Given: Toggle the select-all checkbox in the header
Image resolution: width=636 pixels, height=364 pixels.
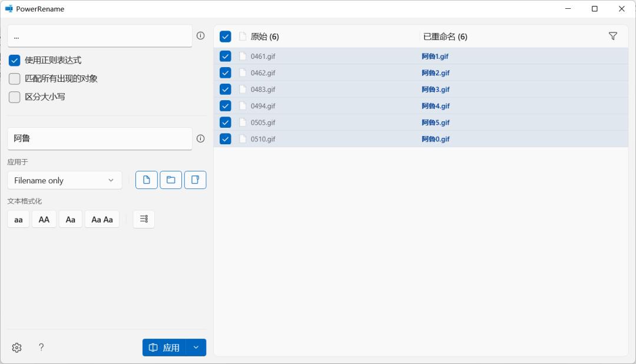Looking at the screenshot, I should point(224,36).
